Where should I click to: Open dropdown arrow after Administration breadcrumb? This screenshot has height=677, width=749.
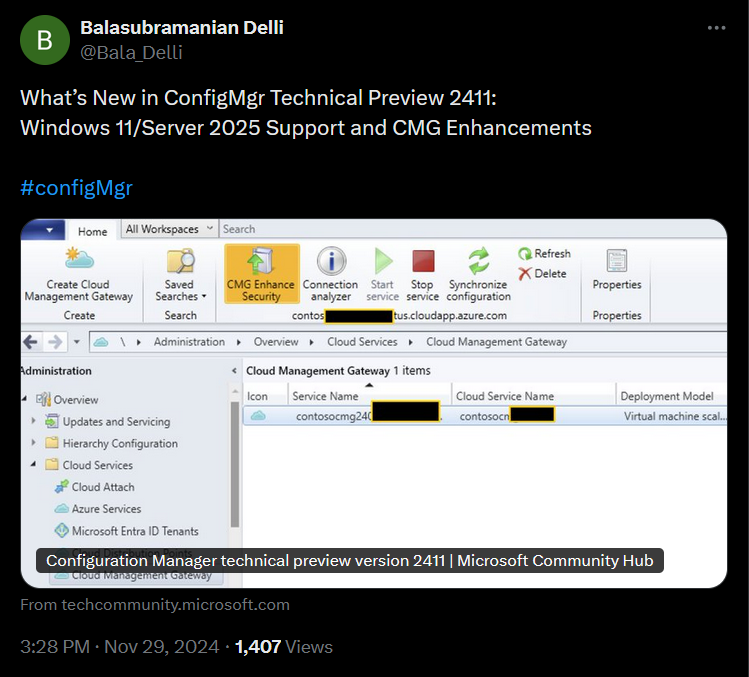pos(239,343)
